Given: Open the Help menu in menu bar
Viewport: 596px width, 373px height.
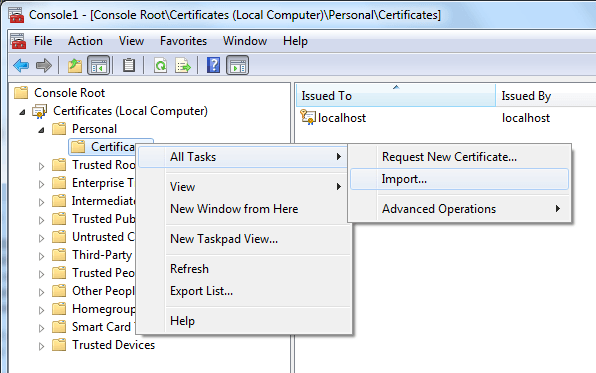Looking at the screenshot, I should 295,41.
